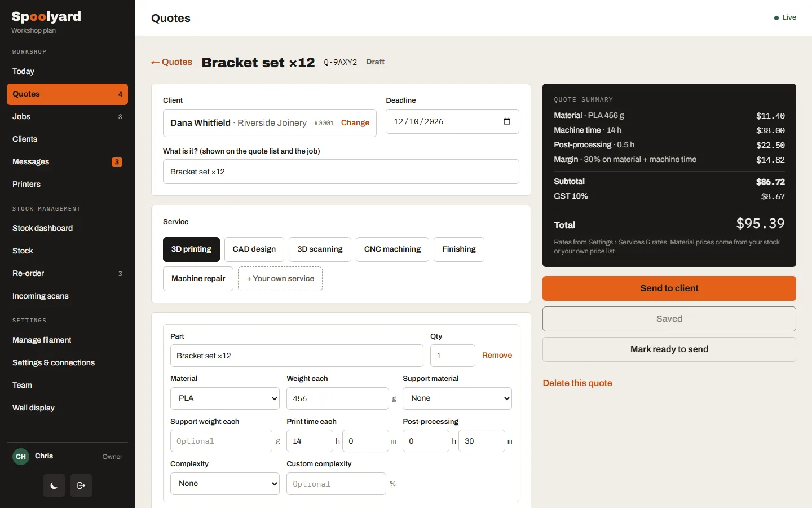Click the Weight each input field
The height and width of the screenshot is (508, 812).
point(338,398)
